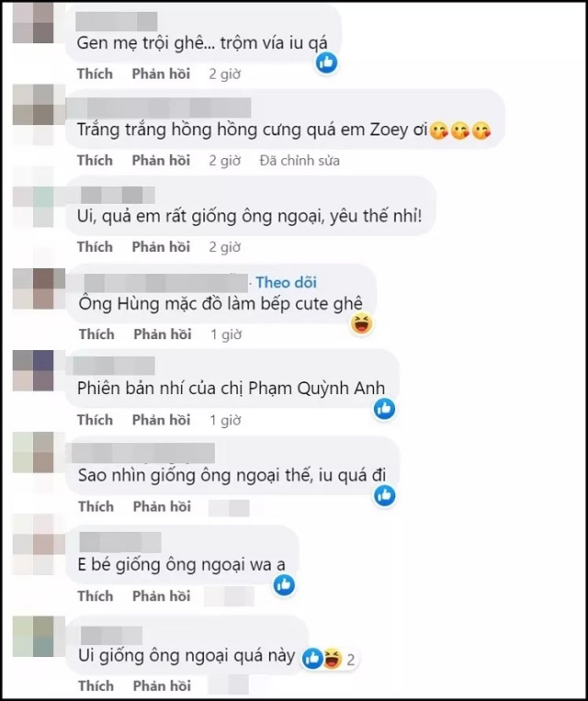The width and height of the screenshot is (588, 701).
Task: Open 'Đã chỉnh sửa' edit history link
Action: [300, 161]
